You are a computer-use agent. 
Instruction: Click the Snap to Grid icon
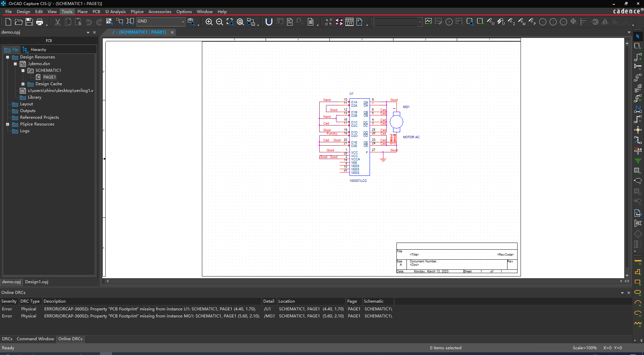pos(109,22)
